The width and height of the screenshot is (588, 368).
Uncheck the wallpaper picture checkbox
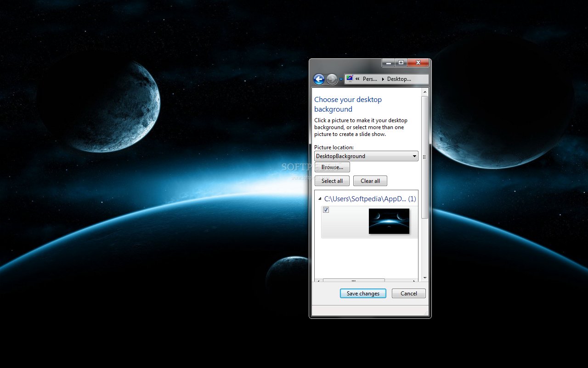click(x=326, y=210)
